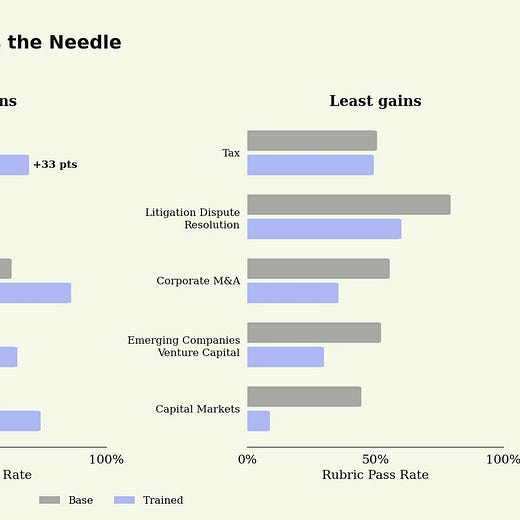This screenshot has width=520, height=520.
Task: Select the Tax base gray bar
Action: point(312,141)
